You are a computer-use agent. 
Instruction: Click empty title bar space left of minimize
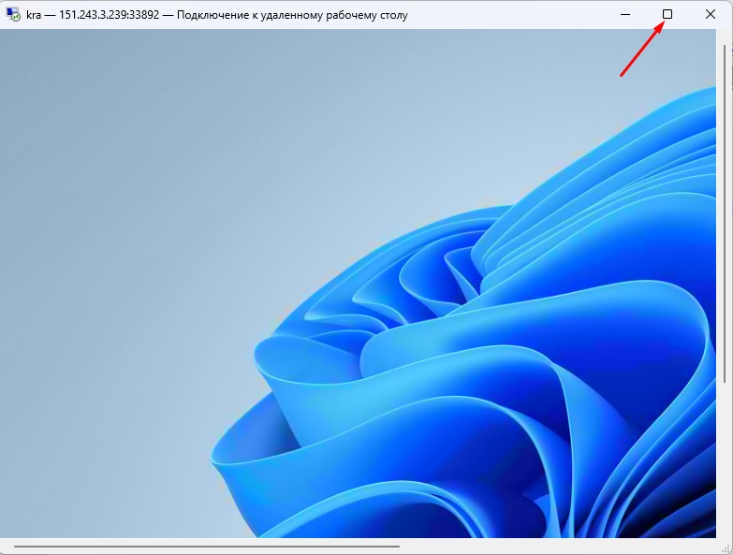point(520,15)
